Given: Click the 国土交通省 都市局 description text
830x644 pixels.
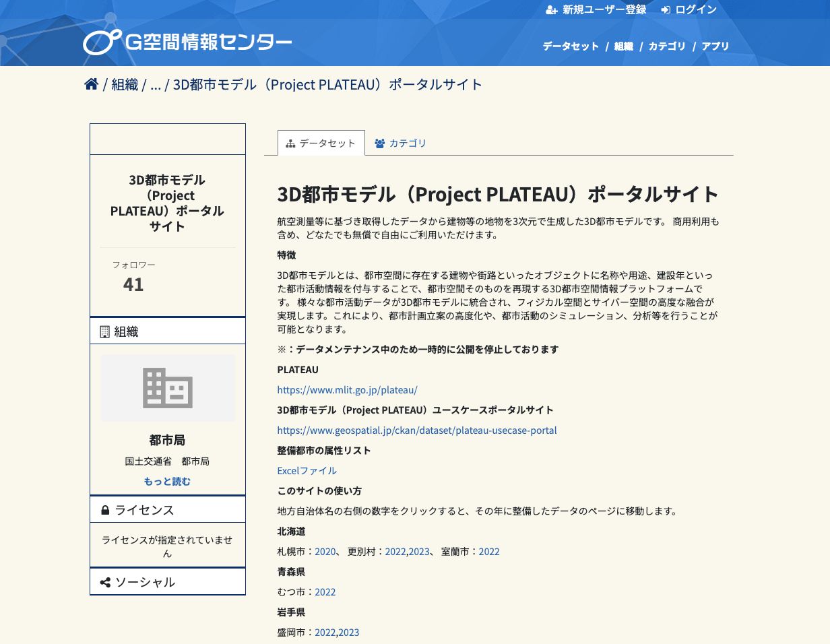Looking at the screenshot, I should click(x=167, y=461).
